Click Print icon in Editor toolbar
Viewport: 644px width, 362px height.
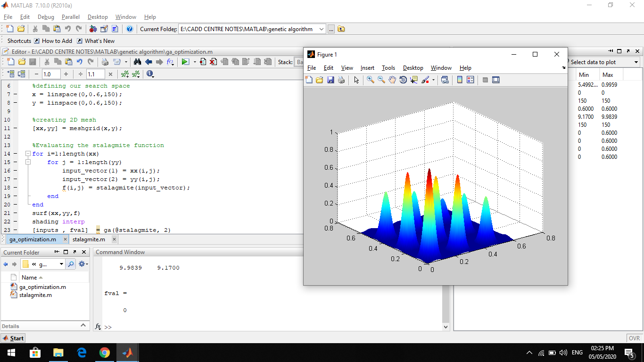click(105, 62)
